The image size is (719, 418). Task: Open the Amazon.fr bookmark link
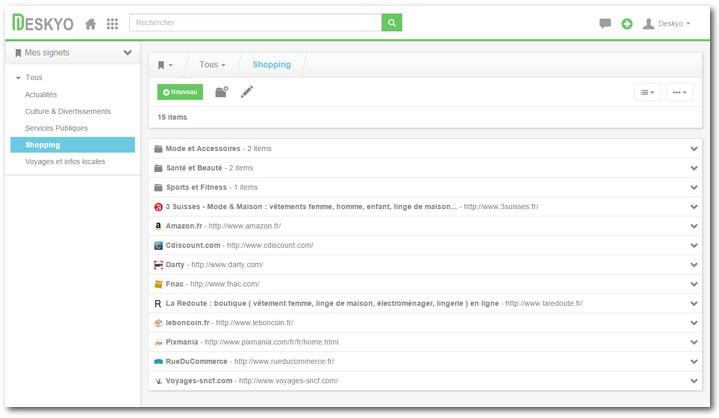(x=184, y=226)
